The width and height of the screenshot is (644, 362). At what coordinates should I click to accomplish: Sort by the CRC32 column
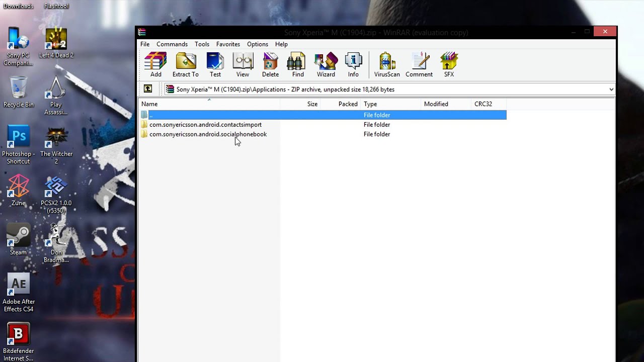point(489,104)
